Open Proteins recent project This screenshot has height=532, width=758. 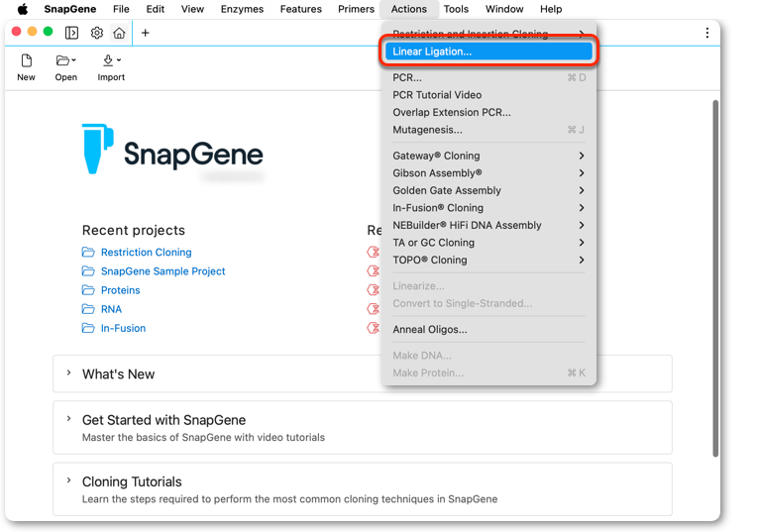click(x=120, y=290)
